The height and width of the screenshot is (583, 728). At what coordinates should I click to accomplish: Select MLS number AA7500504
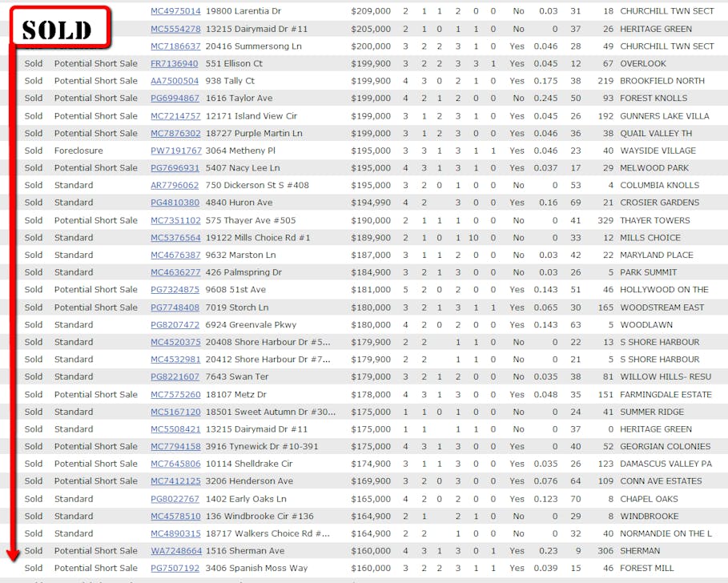coord(175,81)
